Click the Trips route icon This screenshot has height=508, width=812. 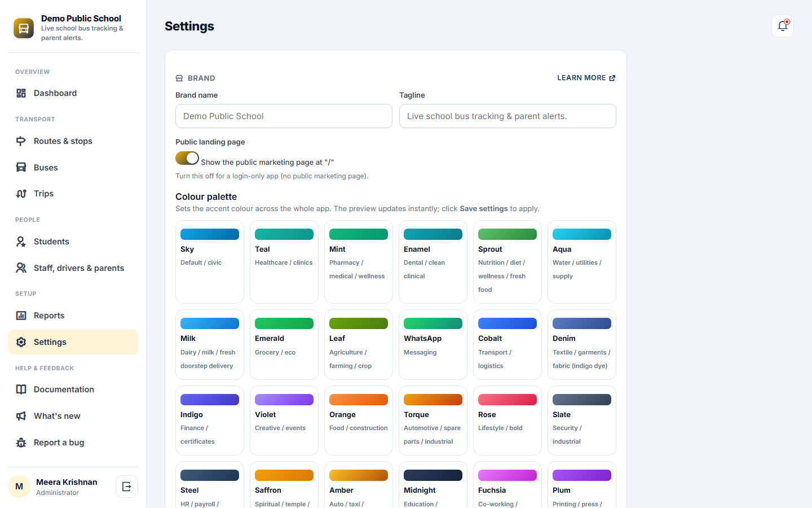(x=21, y=194)
